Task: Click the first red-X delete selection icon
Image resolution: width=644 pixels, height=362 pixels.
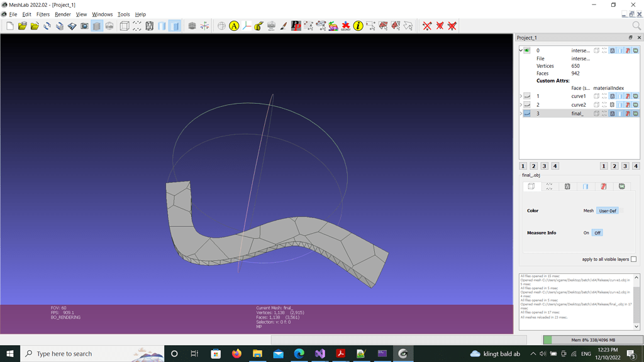Action: pyautogui.click(x=427, y=26)
